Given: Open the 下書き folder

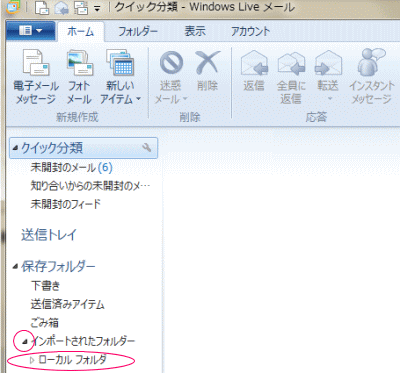Looking at the screenshot, I should pos(45,286).
